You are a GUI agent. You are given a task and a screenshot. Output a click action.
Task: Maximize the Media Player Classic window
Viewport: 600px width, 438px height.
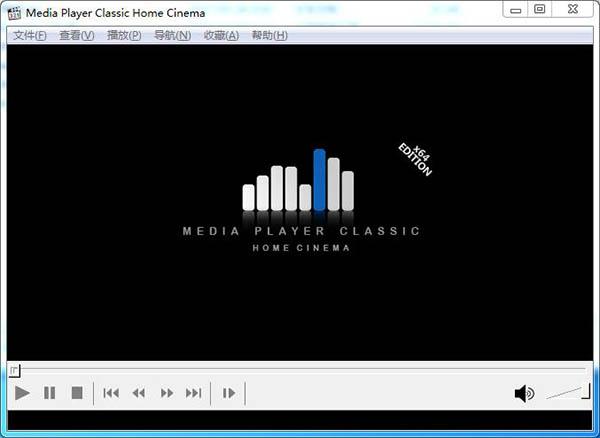(540, 9)
